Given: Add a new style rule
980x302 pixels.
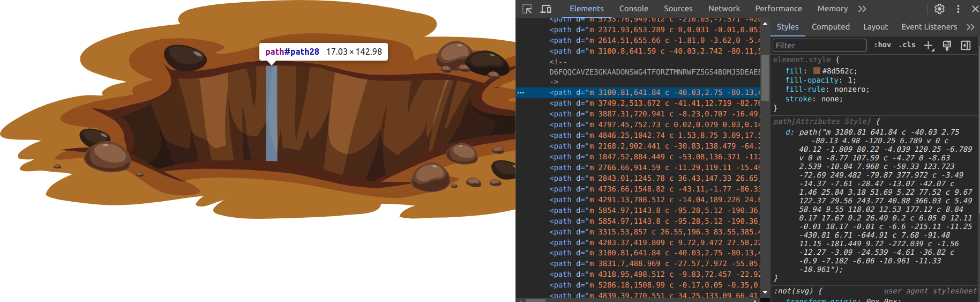Looking at the screenshot, I should (929, 46).
